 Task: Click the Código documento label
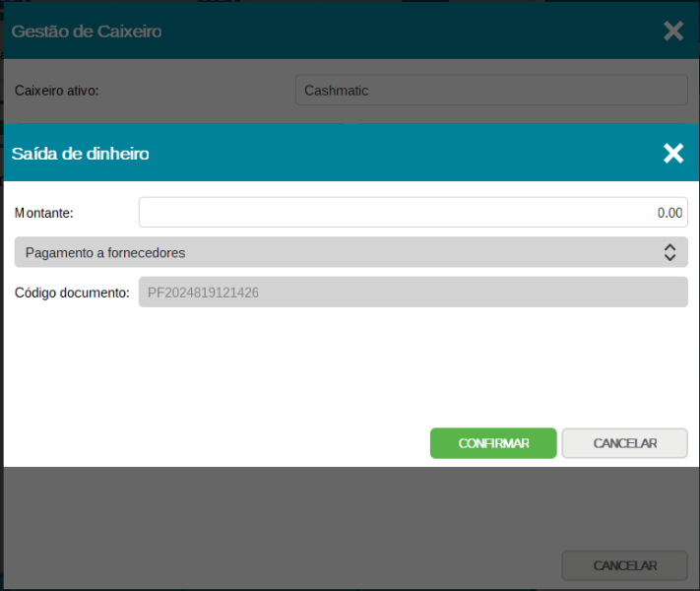[x=72, y=293]
